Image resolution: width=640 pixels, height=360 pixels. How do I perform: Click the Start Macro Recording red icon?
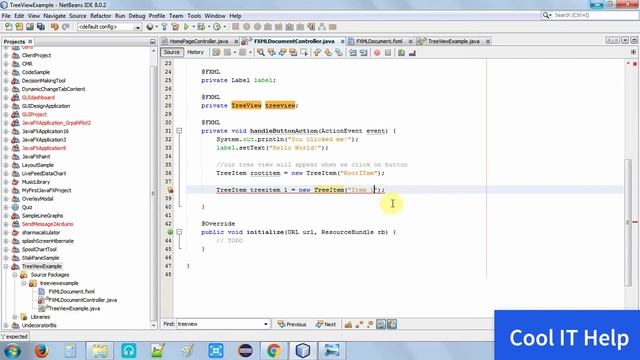pyautogui.click(x=377, y=52)
